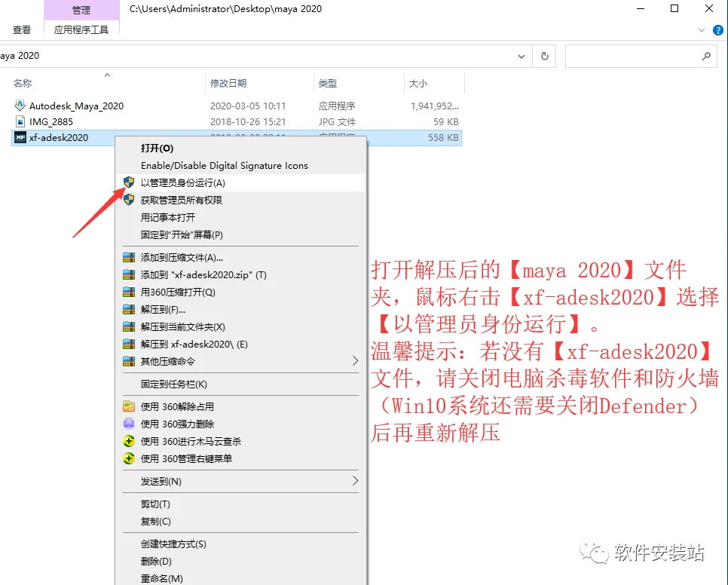Click archive icon next to 用360压缩打开(Q)

(x=129, y=292)
